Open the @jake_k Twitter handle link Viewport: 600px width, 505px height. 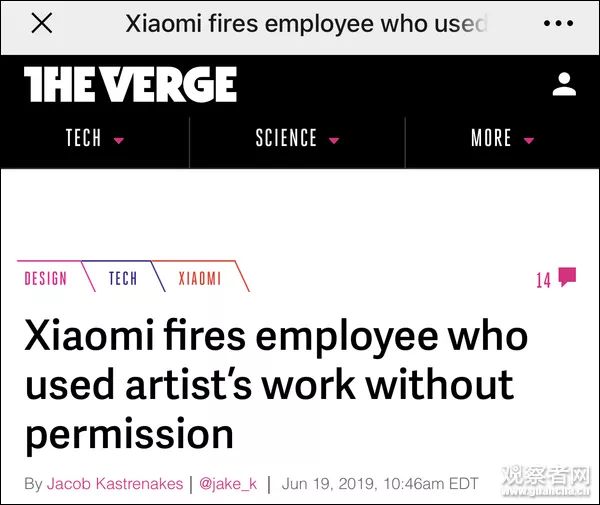coord(228,484)
